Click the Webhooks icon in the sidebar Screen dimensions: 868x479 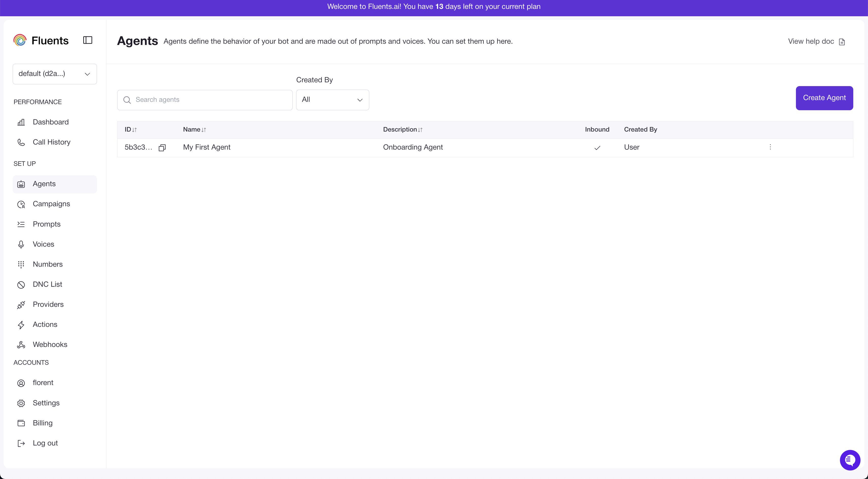coord(21,344)
